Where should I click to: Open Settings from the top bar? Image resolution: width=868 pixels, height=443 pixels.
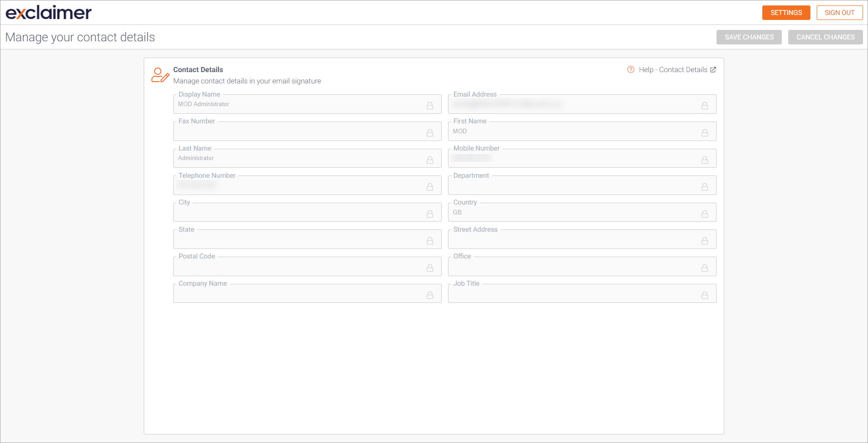786,13
